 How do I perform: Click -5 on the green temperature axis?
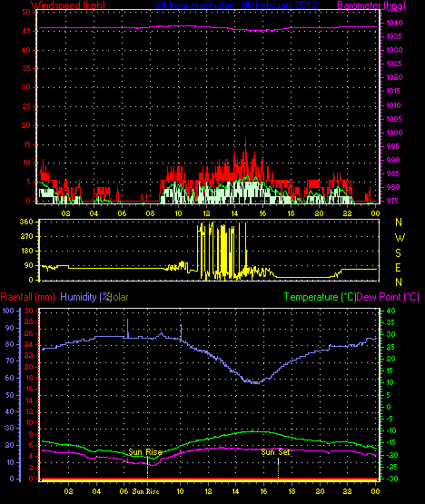[x=390, y=419]
